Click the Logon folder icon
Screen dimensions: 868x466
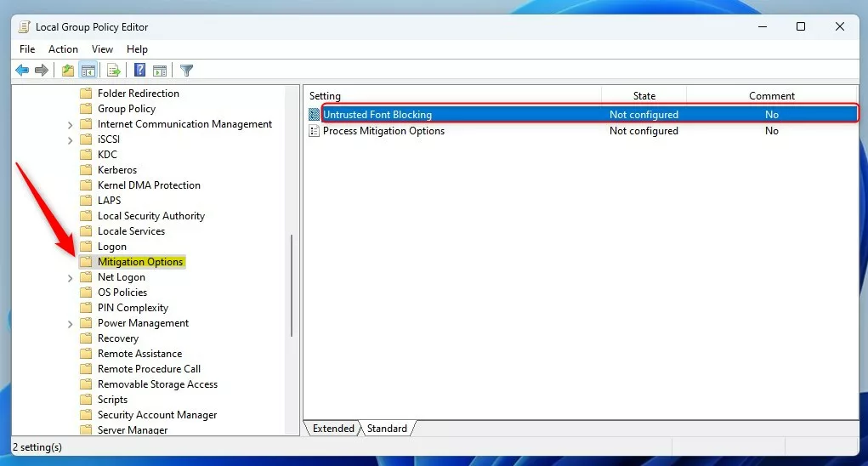[x=86, y=247]
